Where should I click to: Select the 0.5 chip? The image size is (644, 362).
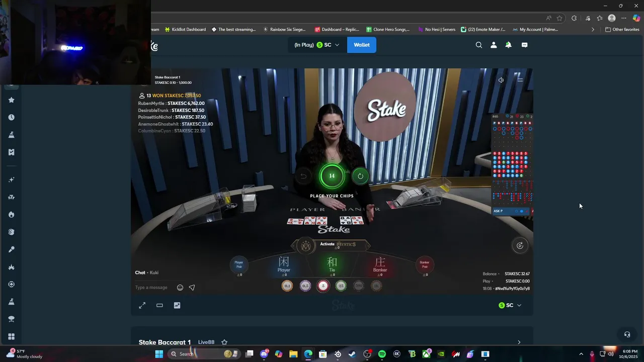click(x=305, y=286)
